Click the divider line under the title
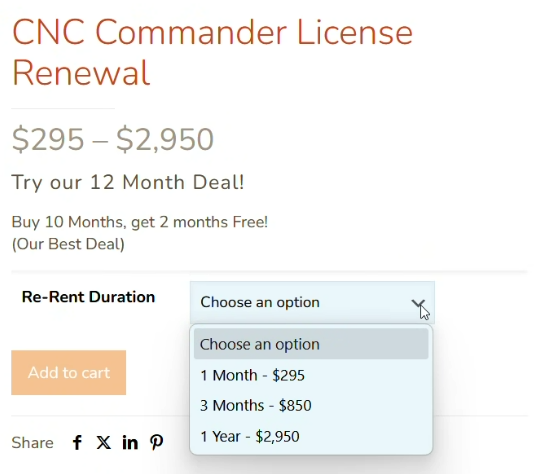 tap(63, 109)
